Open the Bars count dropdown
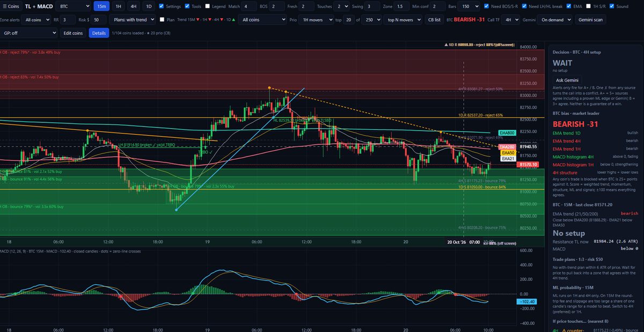Image resolution: width=644 pixels, height=332 pixels. pos(470,6)
